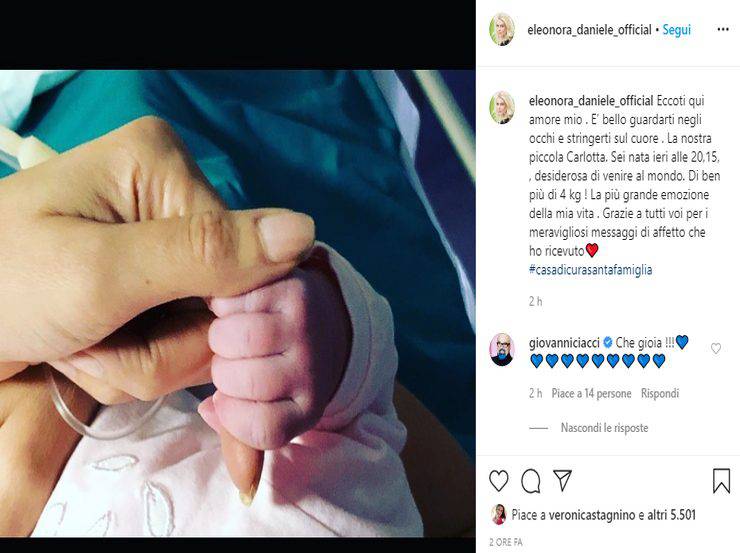
Task: View the altri 5.501 likes list
Action: tap(672, 515)
